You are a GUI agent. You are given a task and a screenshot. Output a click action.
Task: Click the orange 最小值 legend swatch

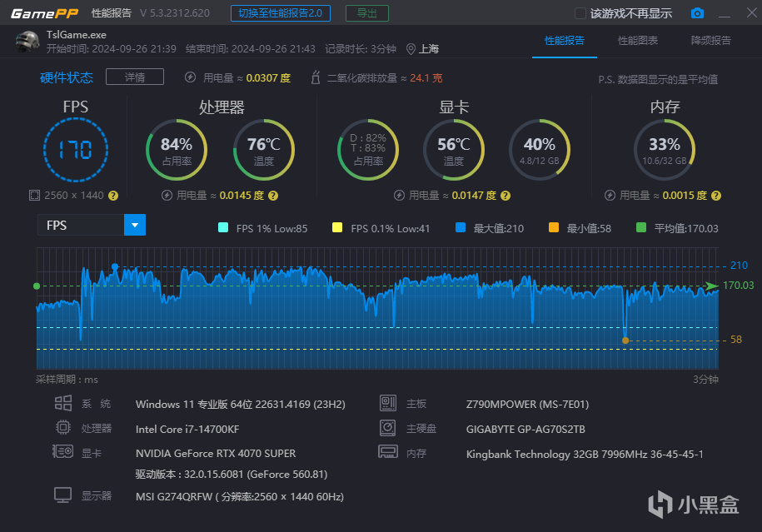[x=554, y=227]
